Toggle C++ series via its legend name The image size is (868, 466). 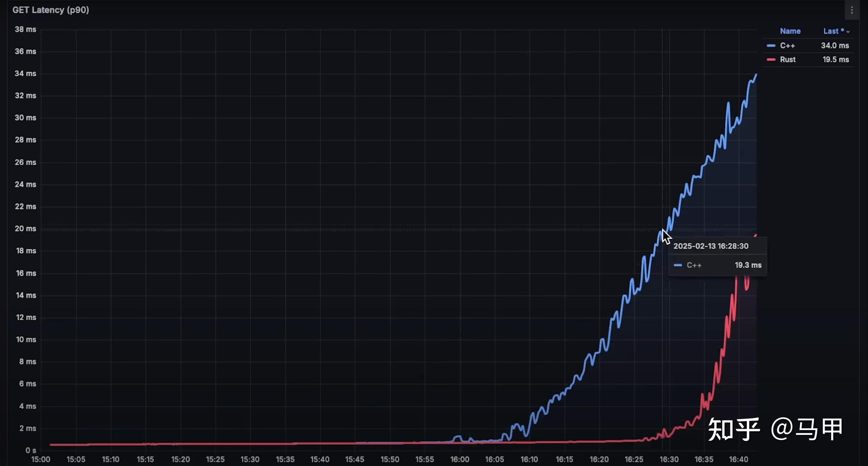pyautogui.click(x=787, y=45)
